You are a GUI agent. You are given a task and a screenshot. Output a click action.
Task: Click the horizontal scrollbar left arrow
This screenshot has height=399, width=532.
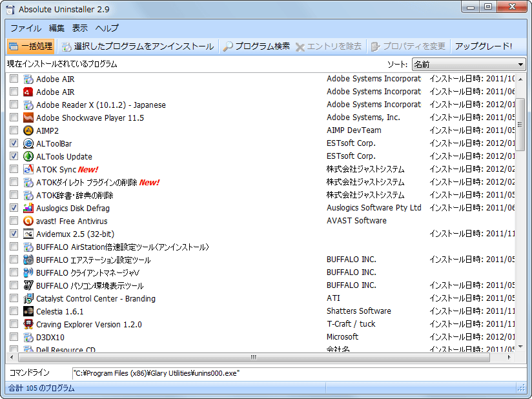(x=12, y=357)
